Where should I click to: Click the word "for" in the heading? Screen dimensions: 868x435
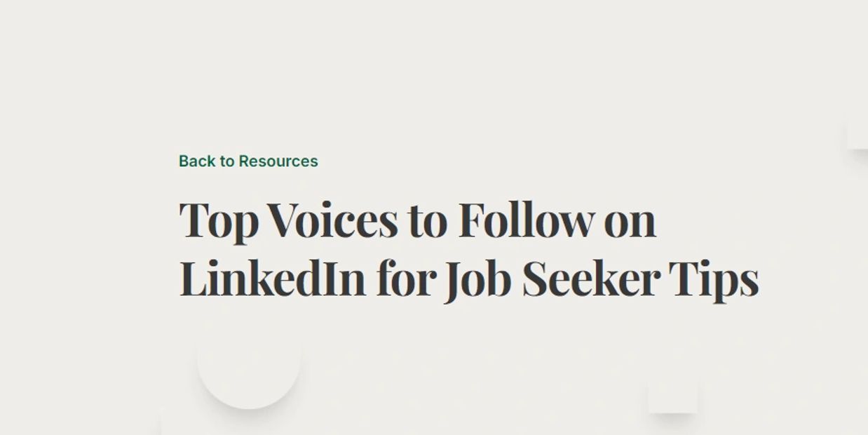tap(406, 278)
